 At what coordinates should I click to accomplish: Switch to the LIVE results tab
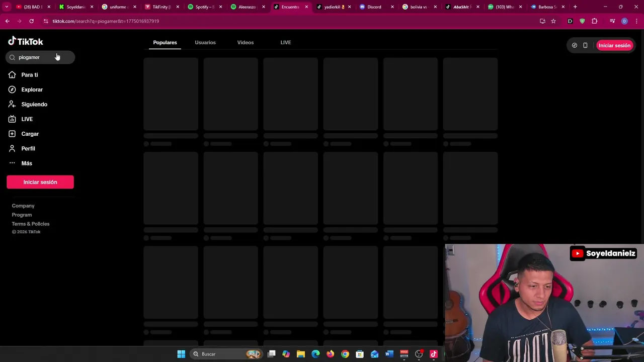(x=286, y=42)
